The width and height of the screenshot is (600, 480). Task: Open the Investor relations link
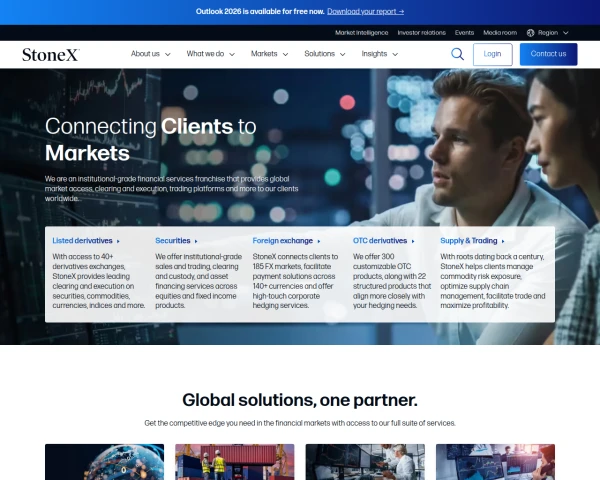click(x=421, y=33)
